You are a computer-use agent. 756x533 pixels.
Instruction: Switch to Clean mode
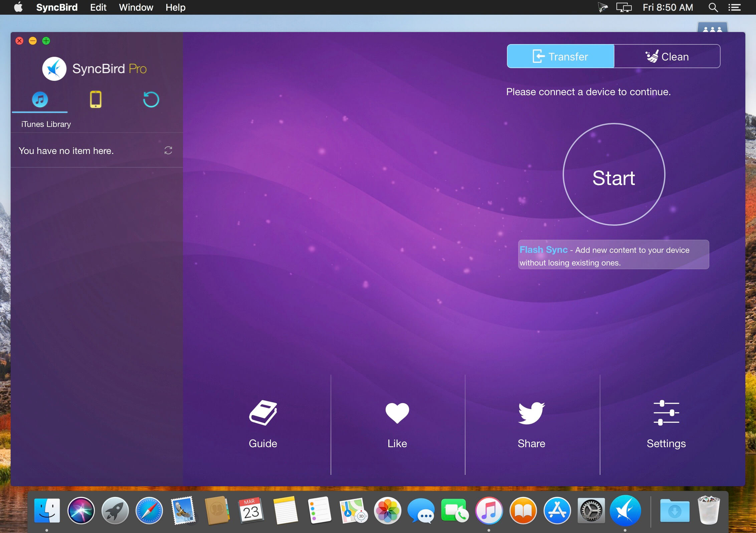tap(667, 56)
